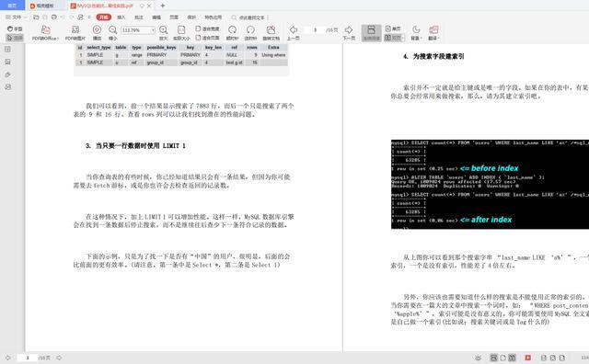The width and height of the screenshot is (589, 364).
Task: Go to next page in status bar
Action: pos(59,358)
